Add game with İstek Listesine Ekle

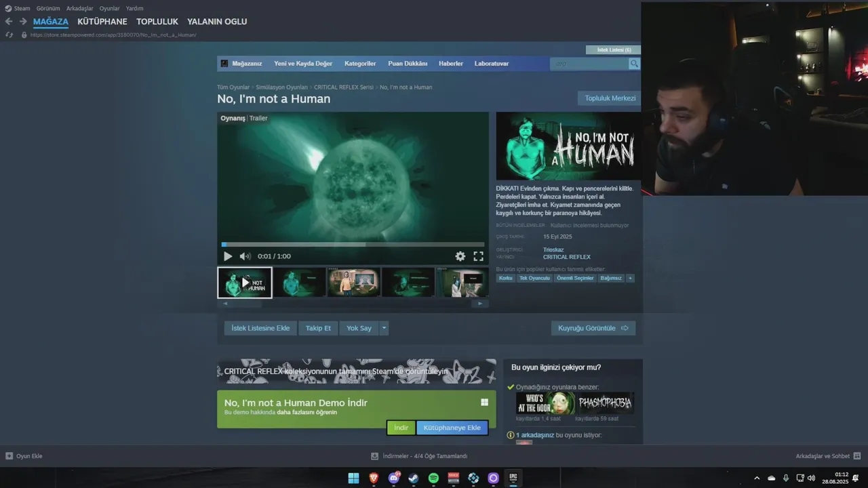click(x=260, y=328)
